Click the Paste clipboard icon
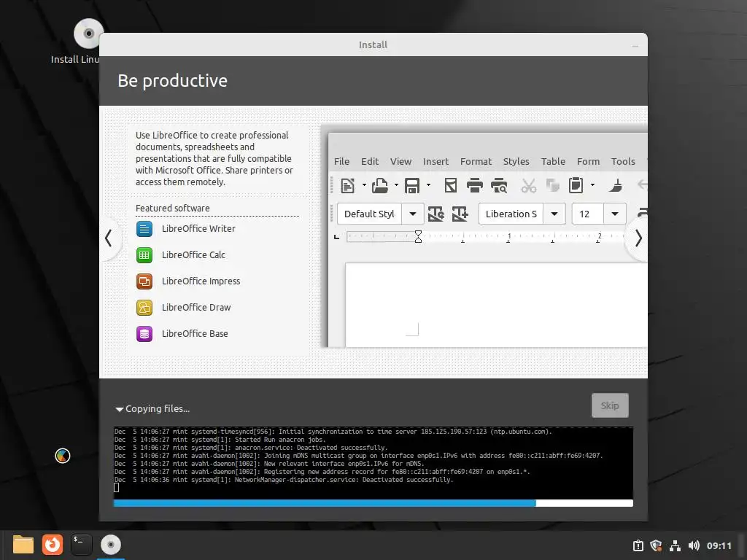Viewport: 747px width, 560px height. [x=576, y=185]
